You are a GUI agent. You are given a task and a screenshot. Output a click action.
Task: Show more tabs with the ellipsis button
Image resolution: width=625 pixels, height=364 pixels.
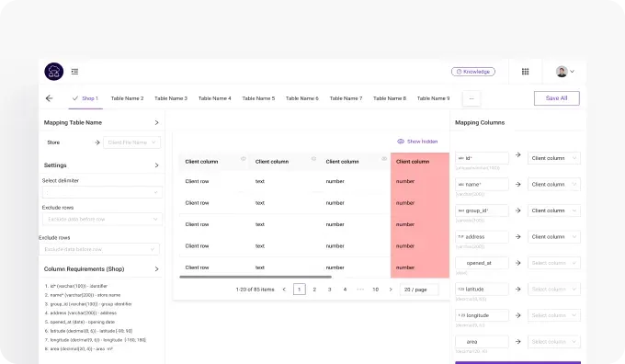point(472,98)
